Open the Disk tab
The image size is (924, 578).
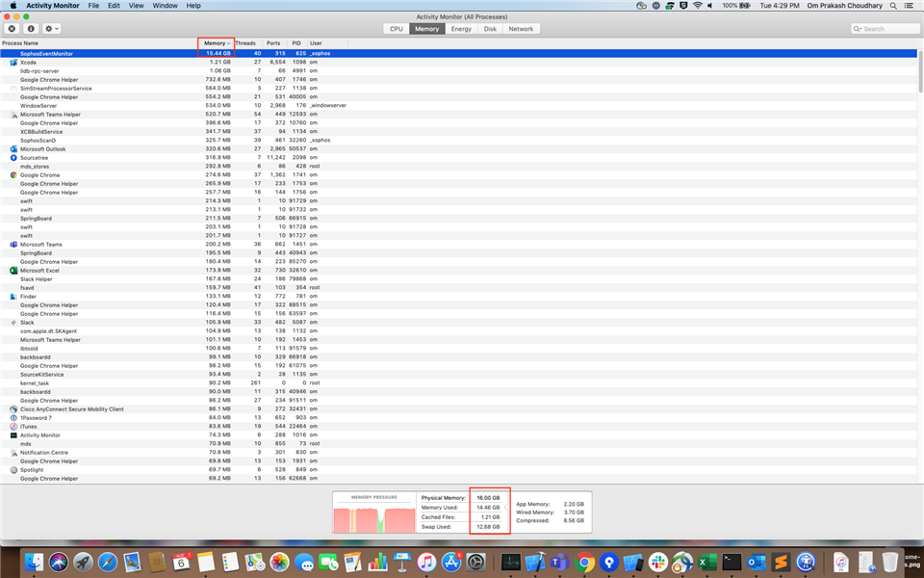[x=490, y=29]
